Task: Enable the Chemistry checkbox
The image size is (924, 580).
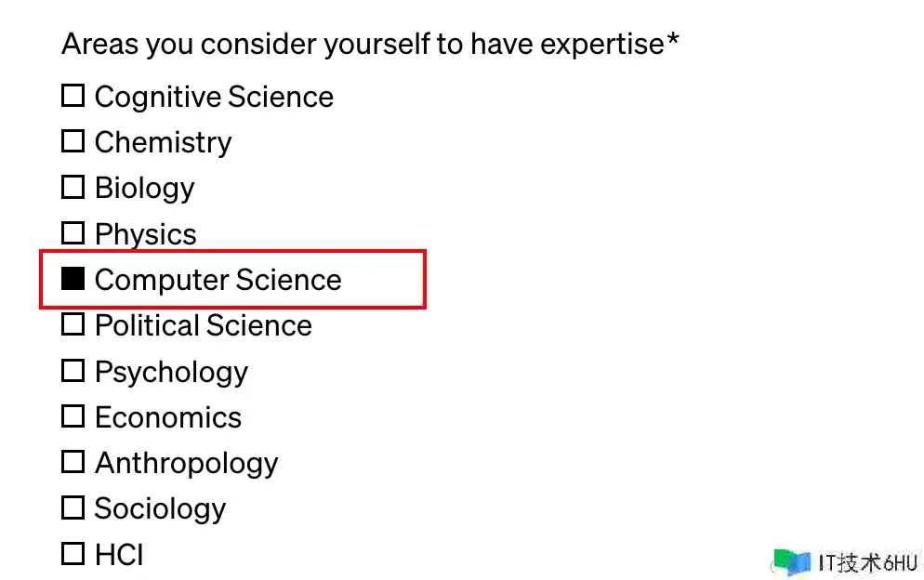Action: coord(73,141)
